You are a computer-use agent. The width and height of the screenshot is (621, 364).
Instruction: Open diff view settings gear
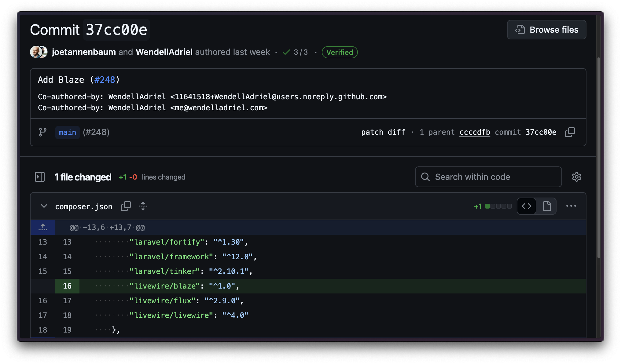(577, 177)
